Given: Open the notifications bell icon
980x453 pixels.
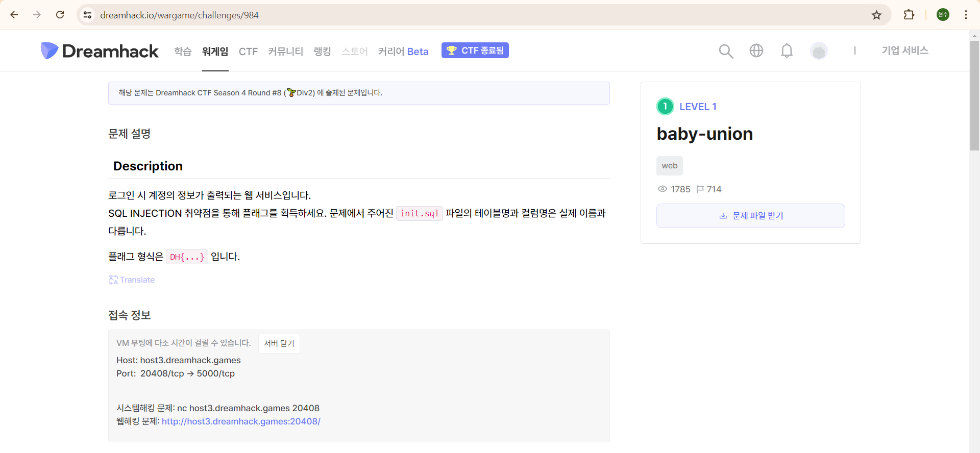Looking at the screenshot, I should click(787, 51).
